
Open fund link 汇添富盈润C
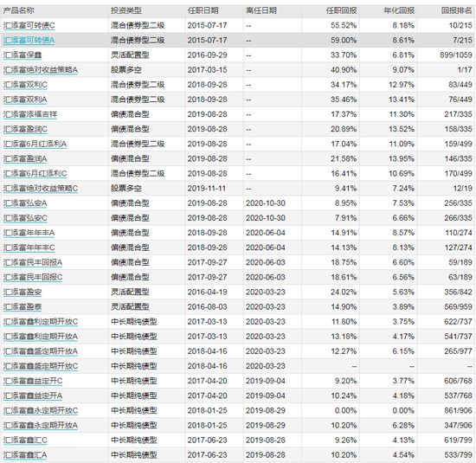pos(25,129)
